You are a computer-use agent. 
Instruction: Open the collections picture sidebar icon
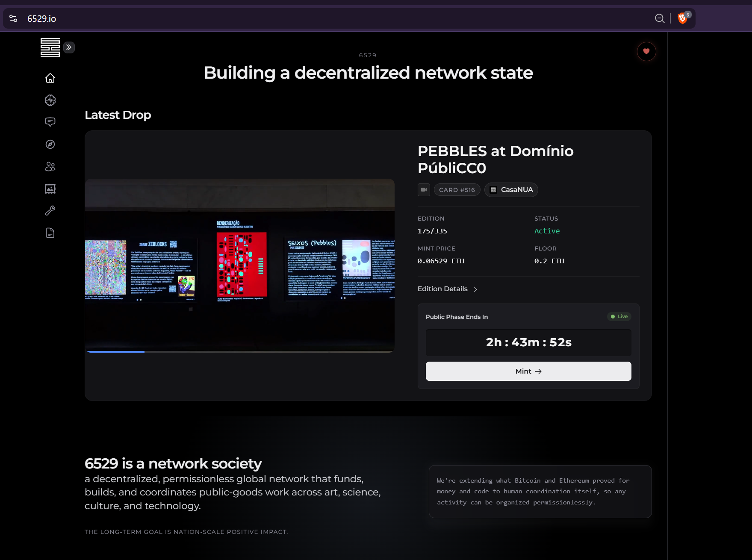50,189
